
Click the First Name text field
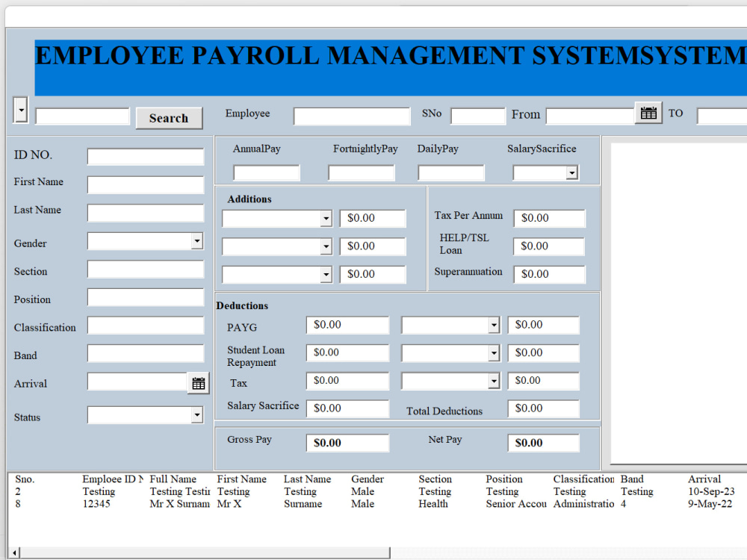146,184
